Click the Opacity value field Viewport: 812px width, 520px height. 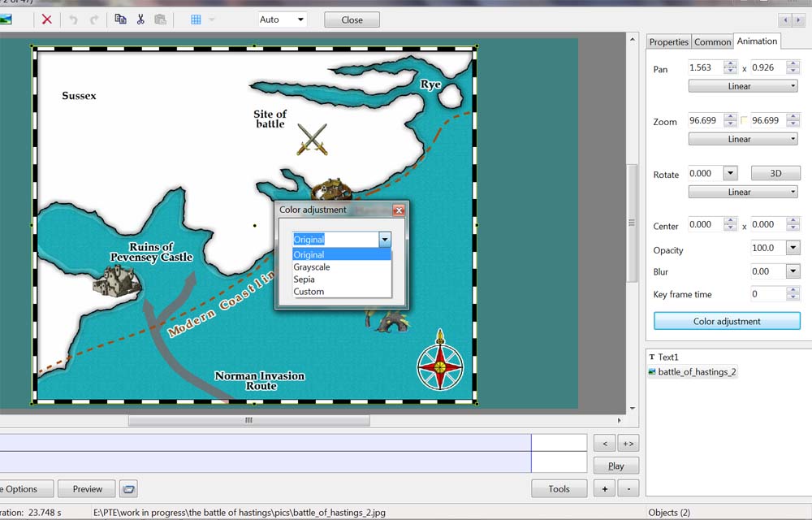click(x=767, y=248)
